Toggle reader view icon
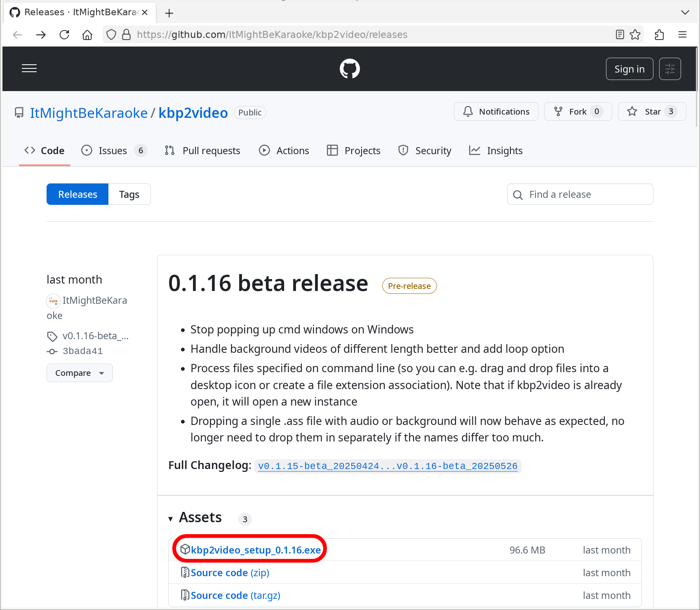The image size is (700, 610). pyautogui.click(x=620, y=35)
